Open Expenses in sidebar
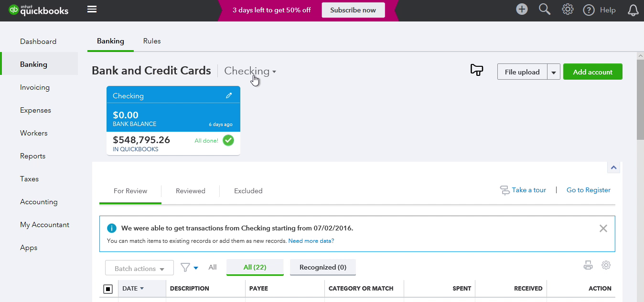Viewport: 644px width, 302px height. pos(35,110)
